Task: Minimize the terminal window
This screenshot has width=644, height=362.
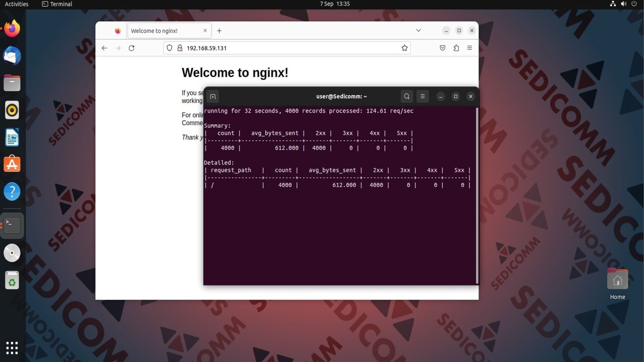Action: coord(441,97)
